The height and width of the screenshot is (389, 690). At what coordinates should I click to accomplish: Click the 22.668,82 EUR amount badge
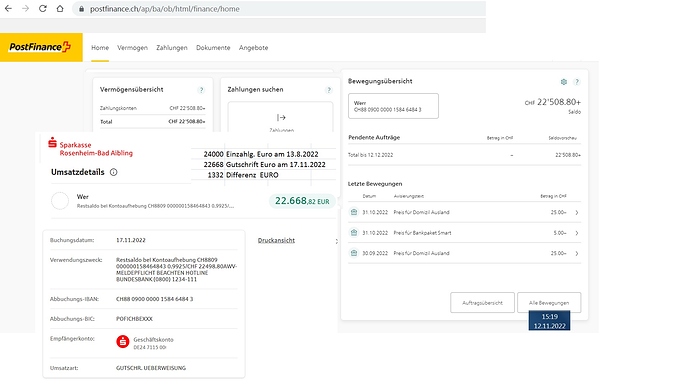click(302, 201)
